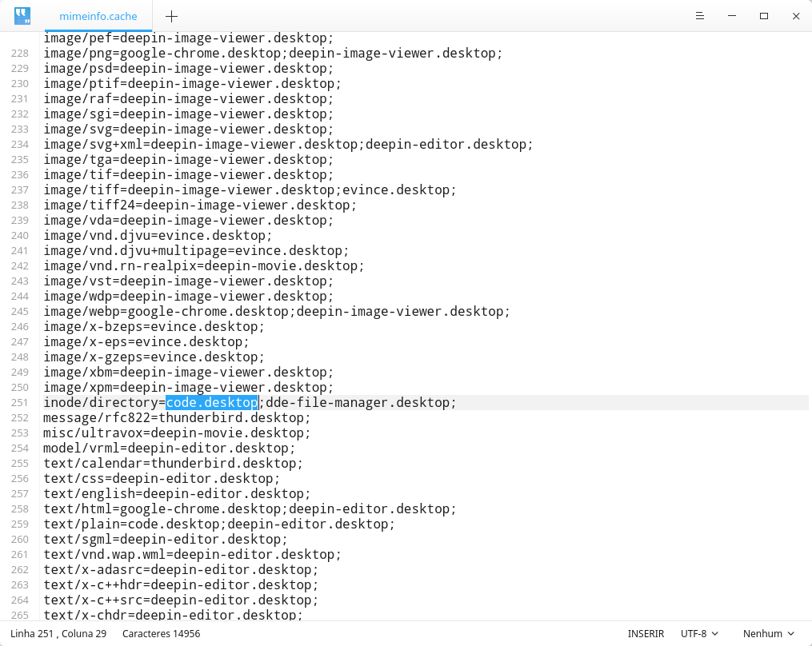Click the image/raf line of text
812x646 pixels.
[x=189, y=99]
